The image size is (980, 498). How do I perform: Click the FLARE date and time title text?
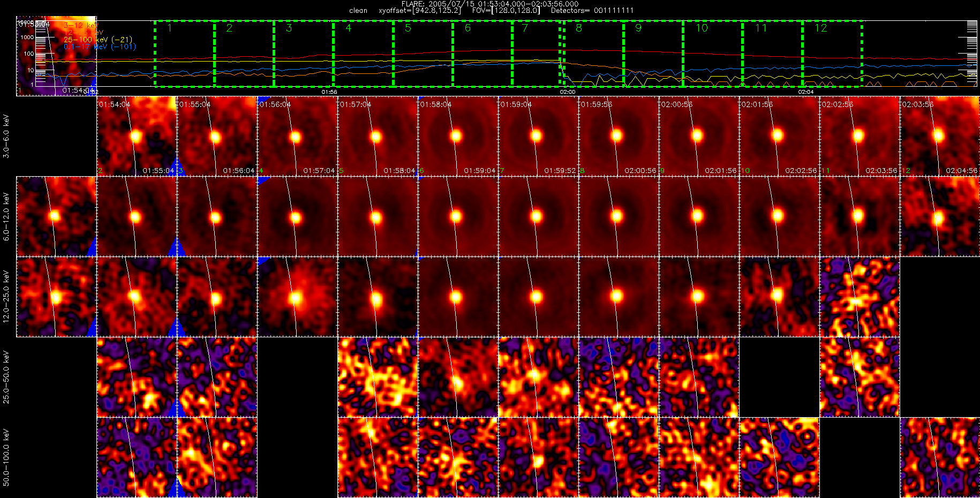coord(490,4)
